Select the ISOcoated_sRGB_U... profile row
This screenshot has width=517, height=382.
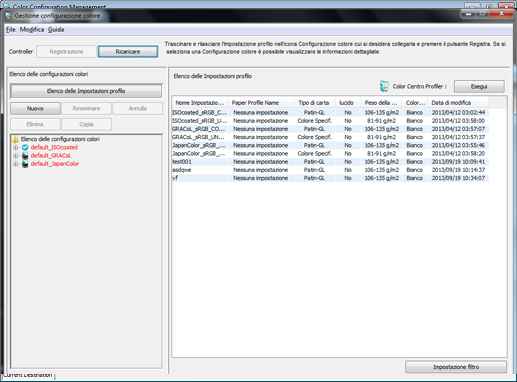click(x=330, y=121)
